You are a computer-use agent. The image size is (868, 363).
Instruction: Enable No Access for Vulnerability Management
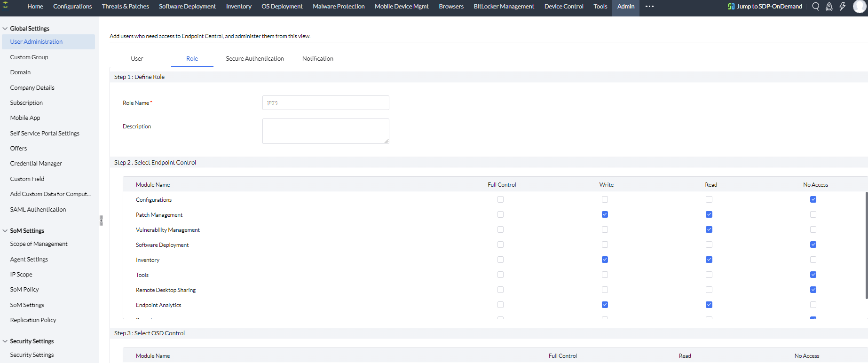813,229
